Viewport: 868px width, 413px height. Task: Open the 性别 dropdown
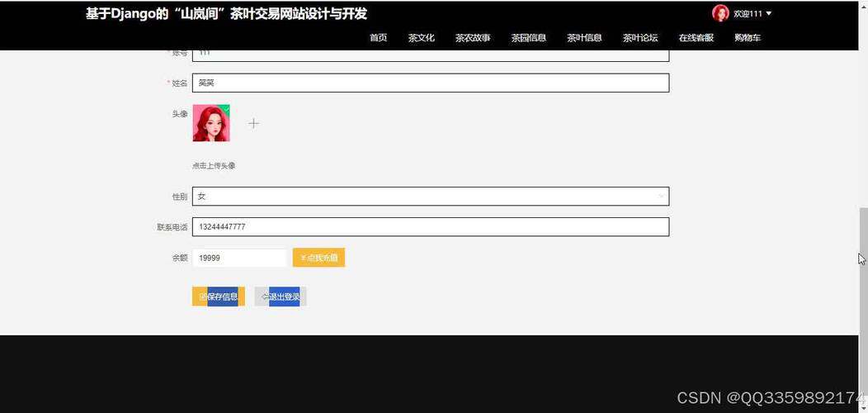431,197
